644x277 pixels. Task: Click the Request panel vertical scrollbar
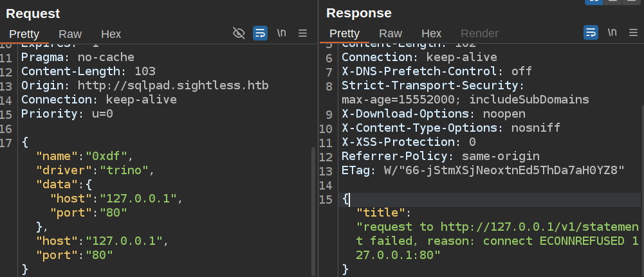(313, 206)
